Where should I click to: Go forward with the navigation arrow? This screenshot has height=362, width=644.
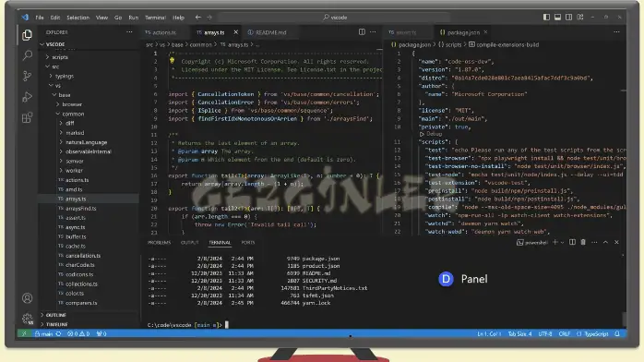pyautogui.click(x=209, y=18)
